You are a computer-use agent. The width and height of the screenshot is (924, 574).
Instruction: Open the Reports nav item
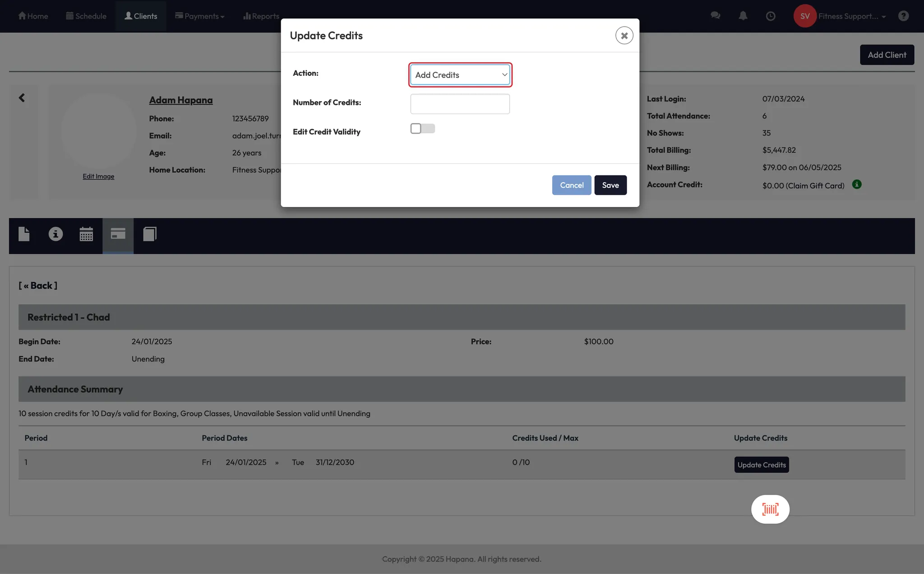click(x=261, y=16)
